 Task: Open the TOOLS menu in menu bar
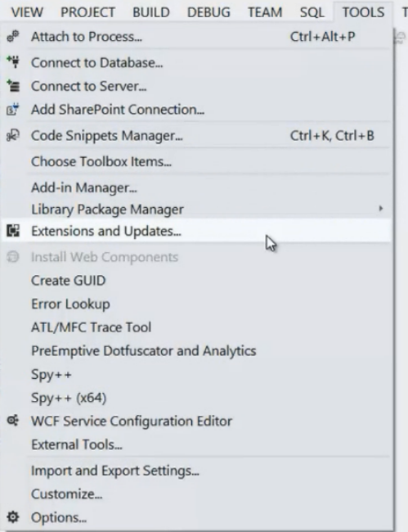[x=363, y=12]
